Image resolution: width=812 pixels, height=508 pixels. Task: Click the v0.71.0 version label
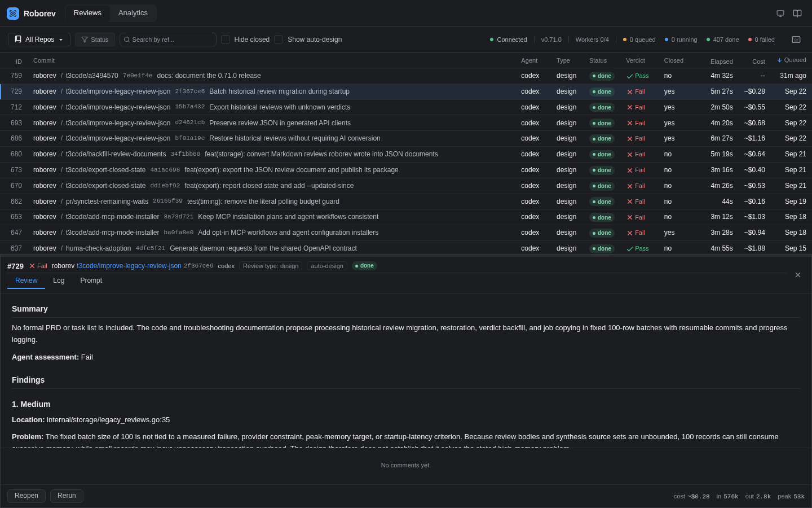[551, 40]
